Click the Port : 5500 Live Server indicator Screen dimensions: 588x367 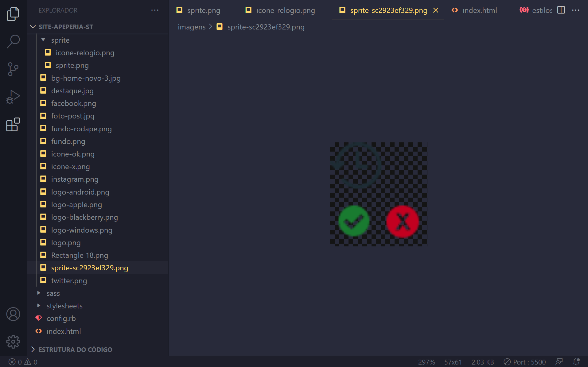click(x=525, y=362)
